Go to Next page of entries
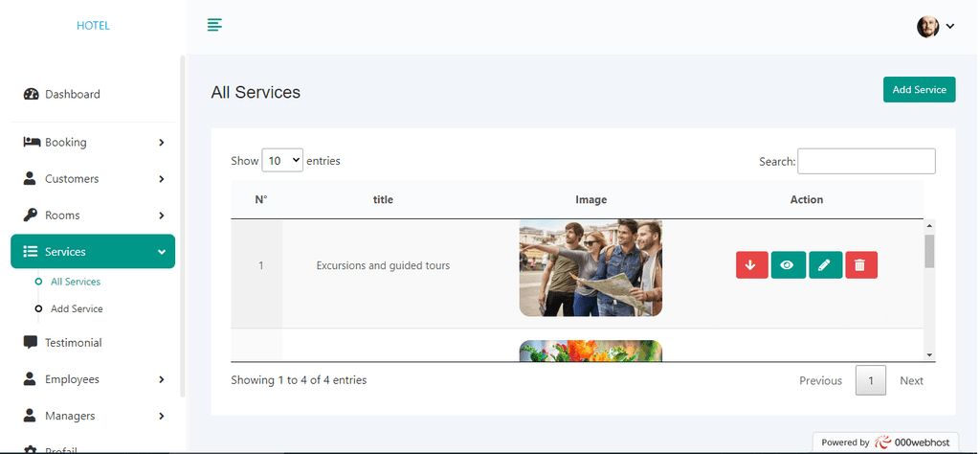Screen dimensions: 980x454 click(x=911, y=380)
